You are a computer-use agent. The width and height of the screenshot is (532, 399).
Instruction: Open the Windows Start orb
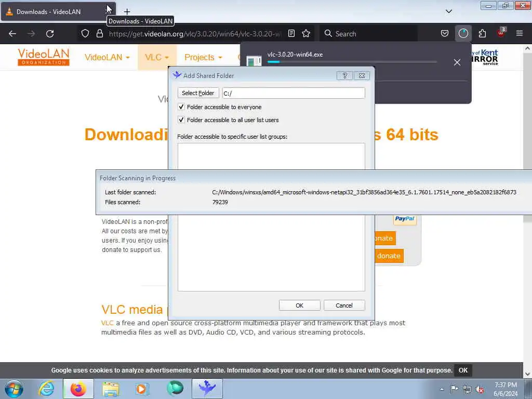point(14,389)
